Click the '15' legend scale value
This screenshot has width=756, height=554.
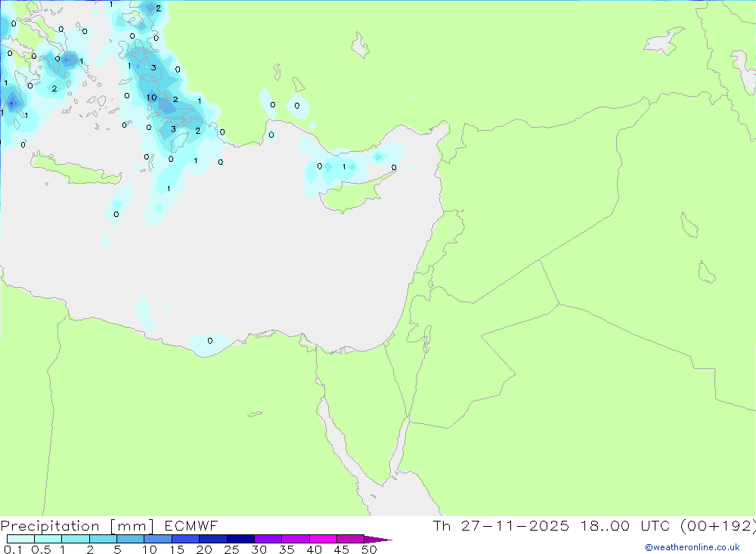point(177,549)
